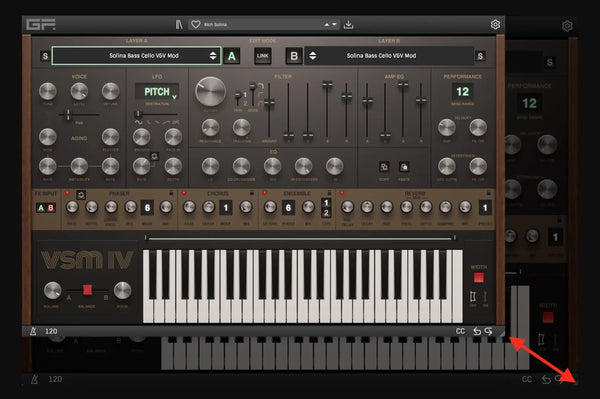Open CC mapping in background window
This screenshot has width=600, height=399.
click(x=527, y=379)
